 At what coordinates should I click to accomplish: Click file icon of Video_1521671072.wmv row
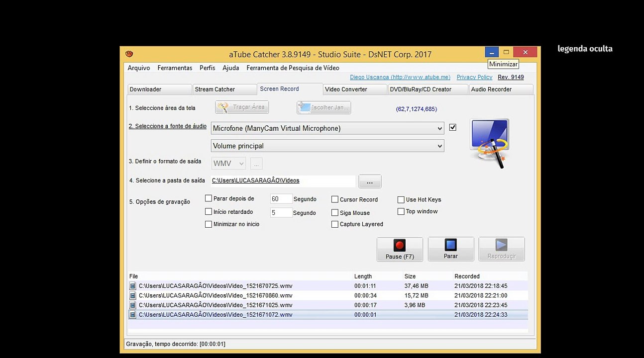(133, 315)
